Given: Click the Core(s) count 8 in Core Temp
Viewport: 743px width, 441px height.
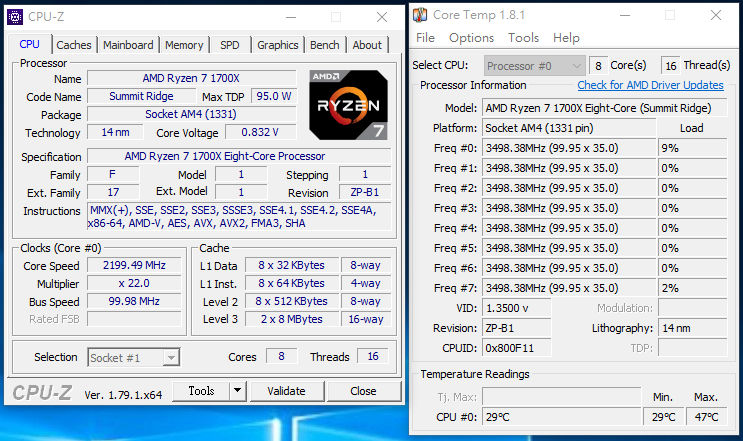Looking at the screenshot, I should tap(598, 66).
